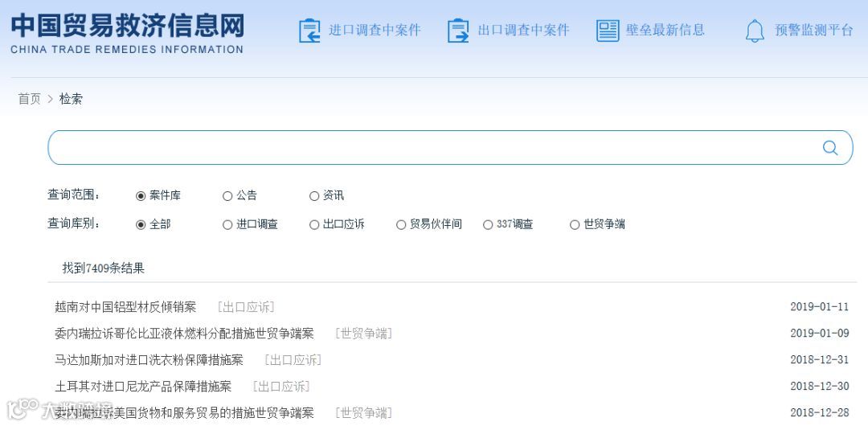Select the 世贸争端 radio button

pos(575,225)
